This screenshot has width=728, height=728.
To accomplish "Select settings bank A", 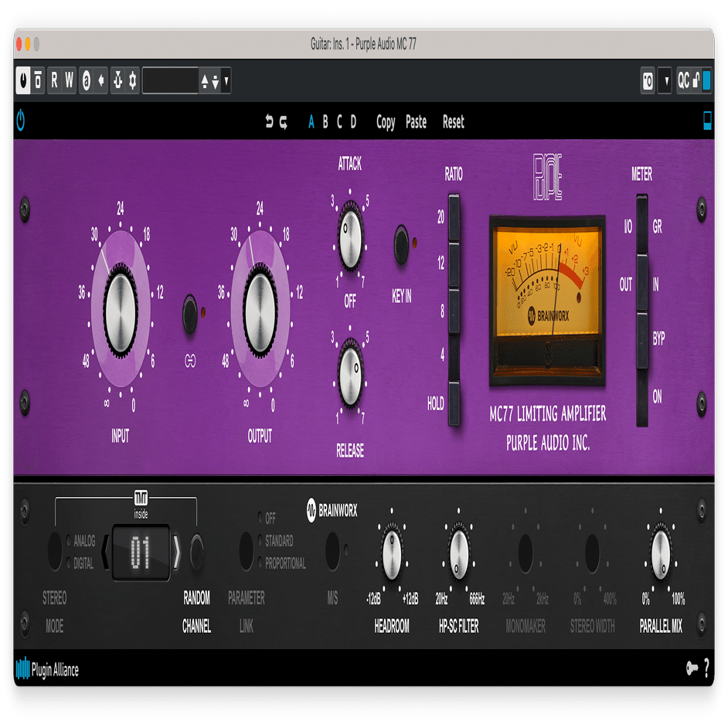I will coord(311,122).
